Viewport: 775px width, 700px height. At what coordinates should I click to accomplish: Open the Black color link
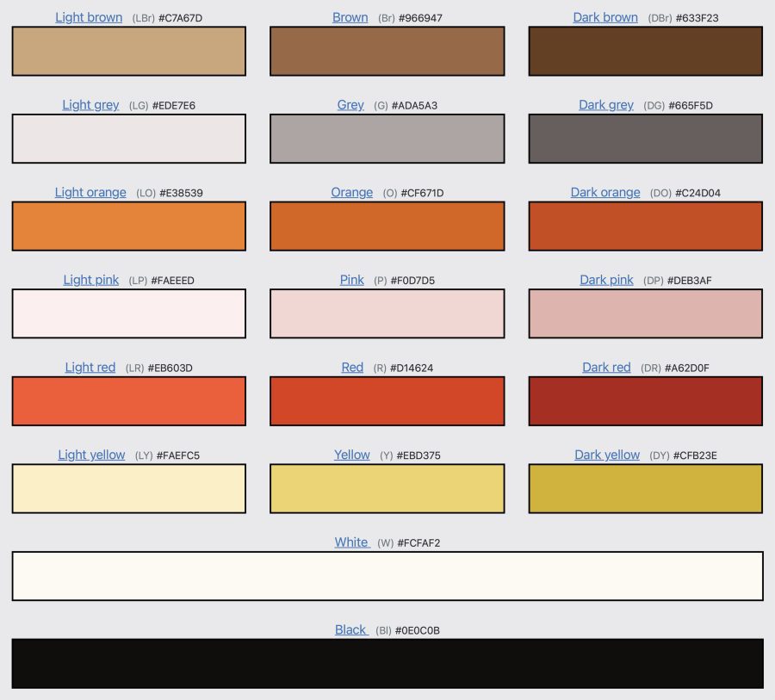pyautogui.click(x=350, y=629)
